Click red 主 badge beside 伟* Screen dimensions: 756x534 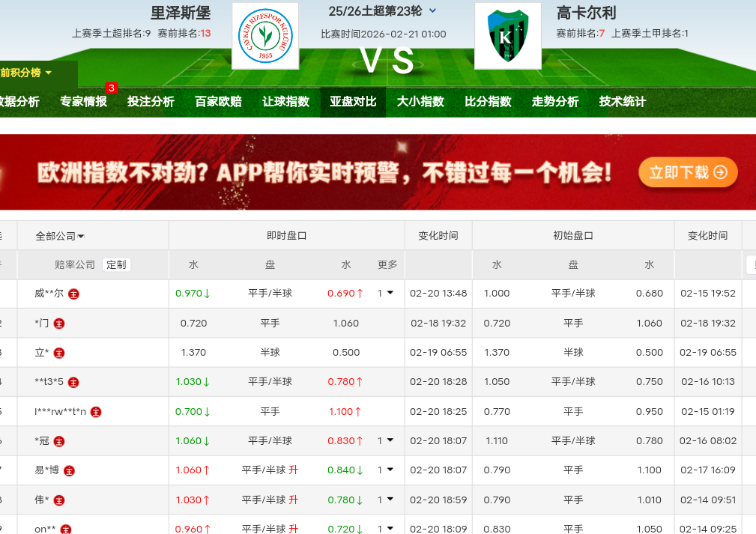pyautogui.click(x=59, y=500)
